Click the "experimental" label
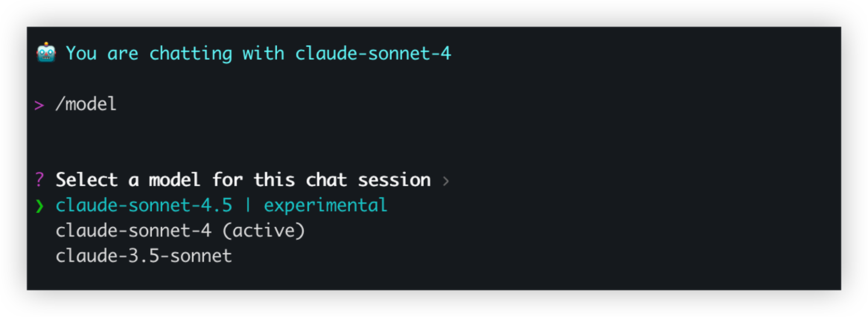This screenshot has height=317, width=868. click(x=325, y=206)
